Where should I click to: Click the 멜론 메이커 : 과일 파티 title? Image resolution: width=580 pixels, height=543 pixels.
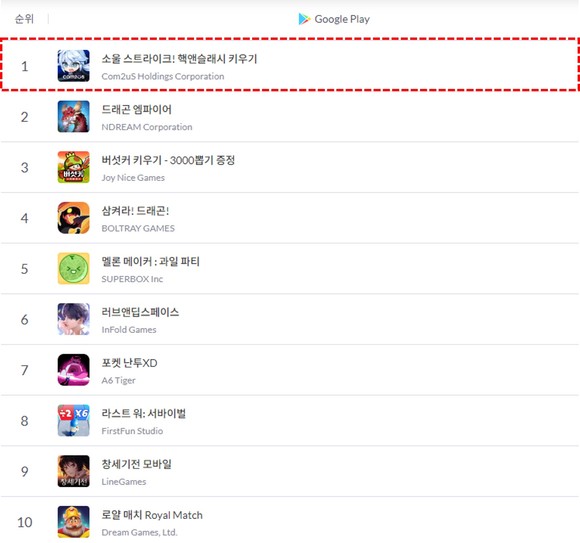[151, 262]
